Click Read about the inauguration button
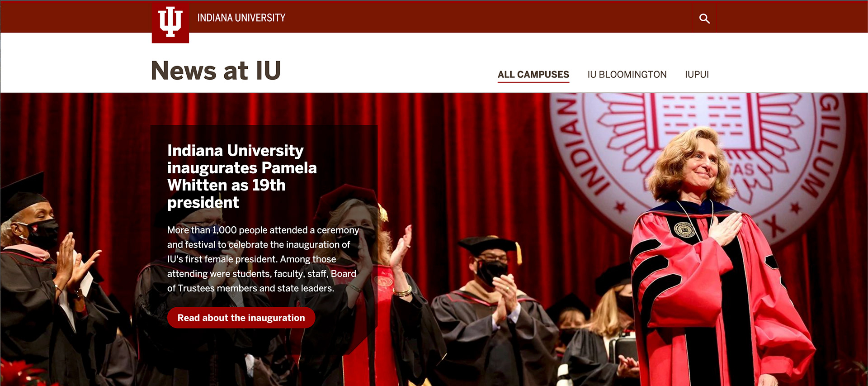 tap(241, 318)
